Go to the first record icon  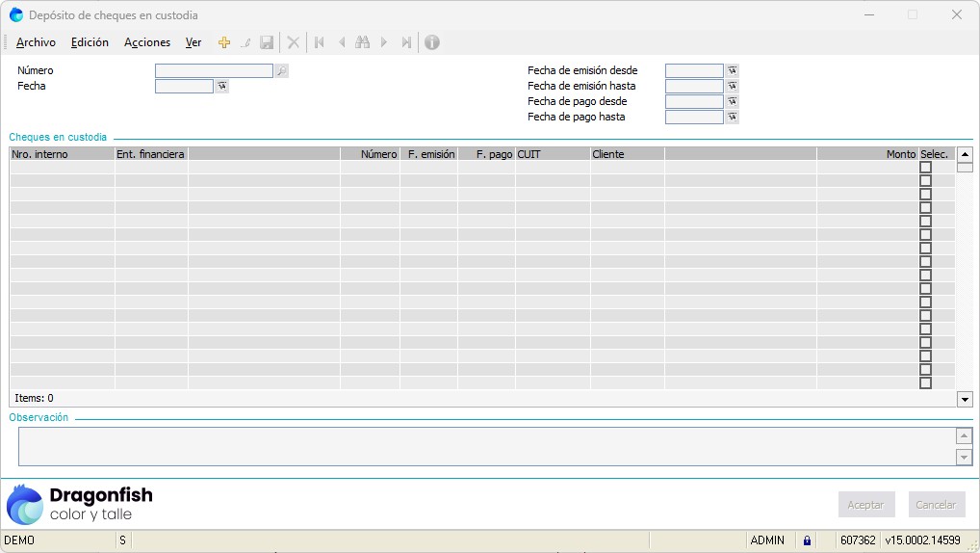[319, 42]
